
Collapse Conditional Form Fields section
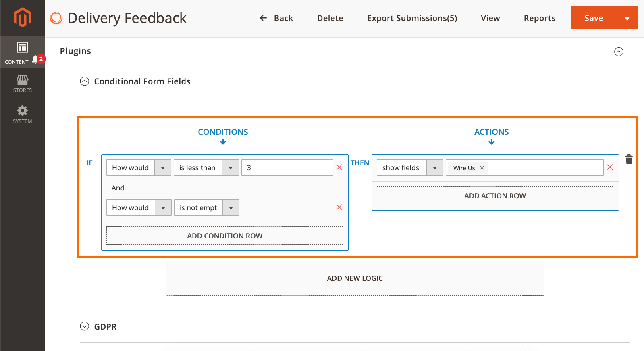coord(84,81)
